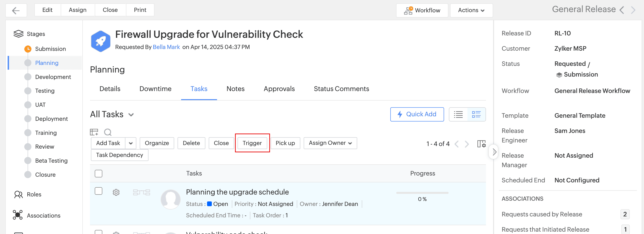Check the Planning the upgrade schedule checkbox

click(x=99, y=191)
